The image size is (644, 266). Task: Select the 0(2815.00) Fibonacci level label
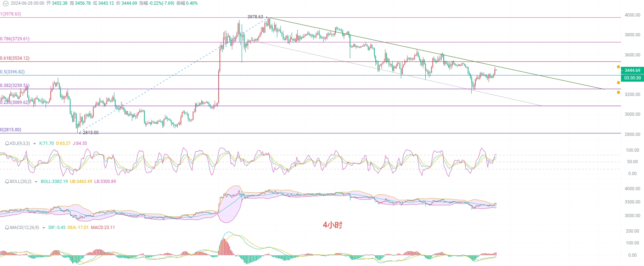coord(11,130)
